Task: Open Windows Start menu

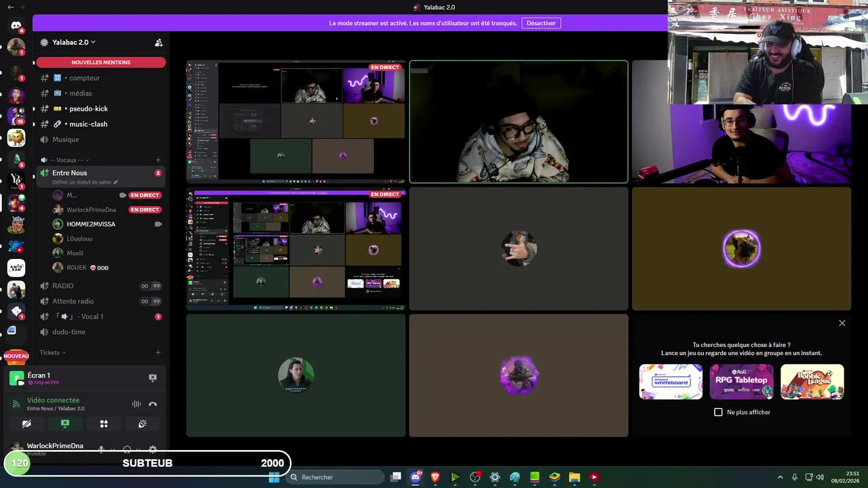Action: pos(274,477)
